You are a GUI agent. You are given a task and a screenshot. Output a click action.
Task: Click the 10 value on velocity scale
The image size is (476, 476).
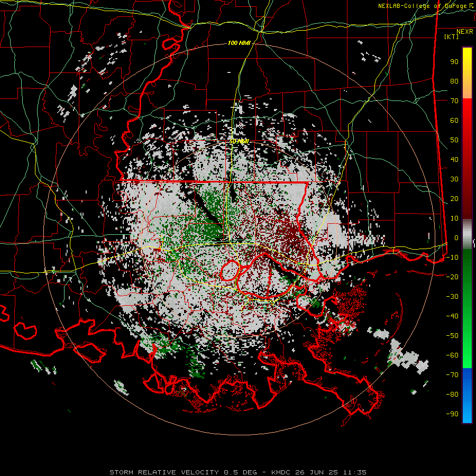[454, 218]
